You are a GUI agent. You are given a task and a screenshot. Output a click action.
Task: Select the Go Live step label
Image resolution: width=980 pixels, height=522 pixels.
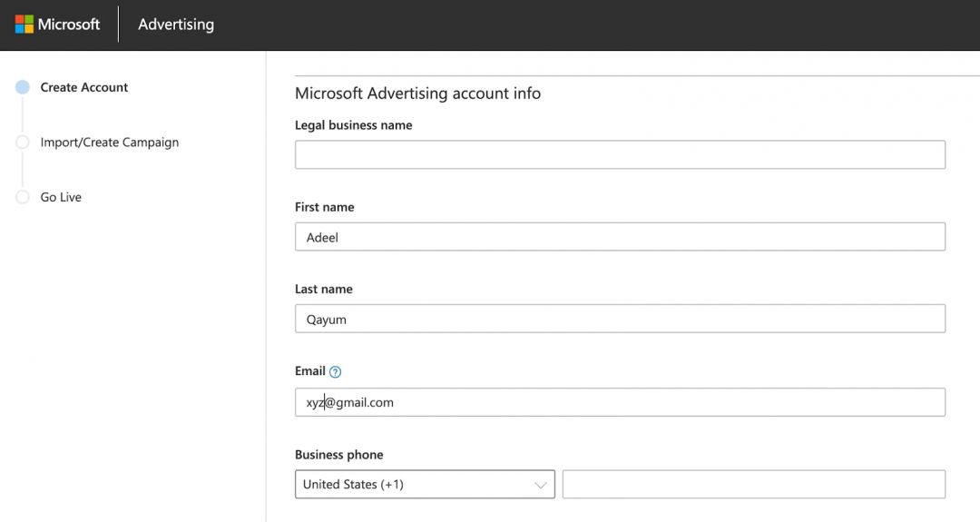[x=61, y=198]
